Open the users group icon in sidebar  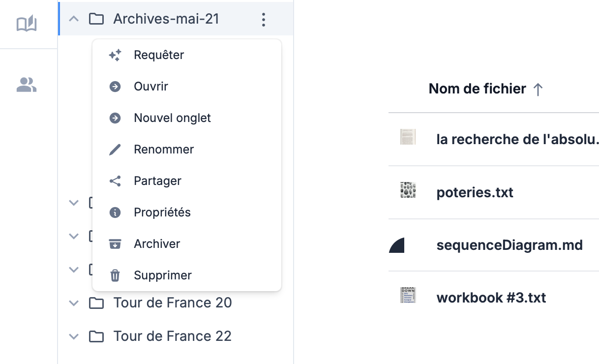[x=27, y=85]
